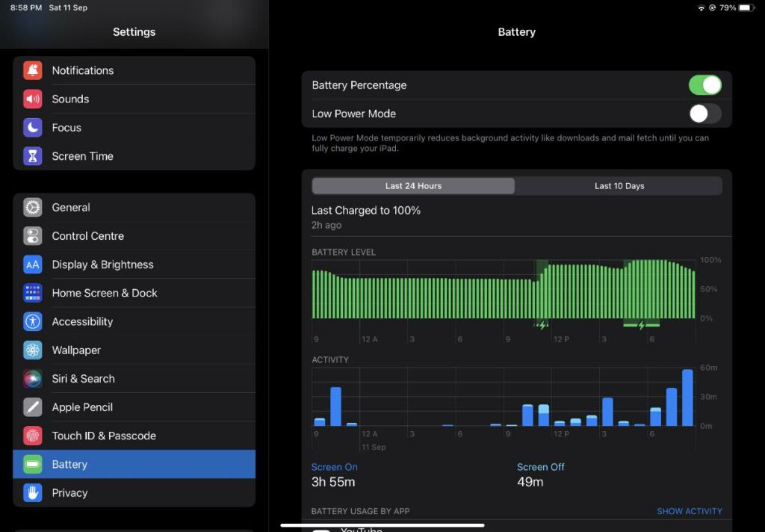
Task: Tap the Battery Level chart
Action: click(x=504, y=290)
